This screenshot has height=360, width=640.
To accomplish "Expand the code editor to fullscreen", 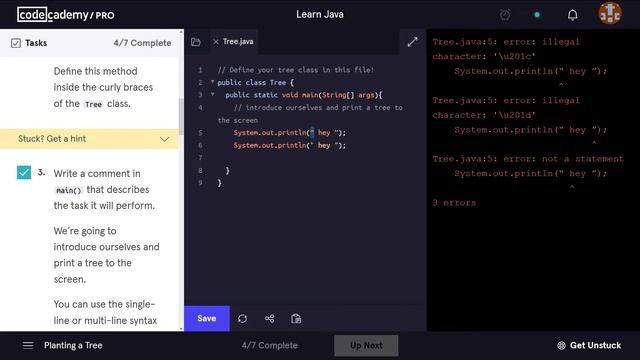I will (x=413, y=42).
